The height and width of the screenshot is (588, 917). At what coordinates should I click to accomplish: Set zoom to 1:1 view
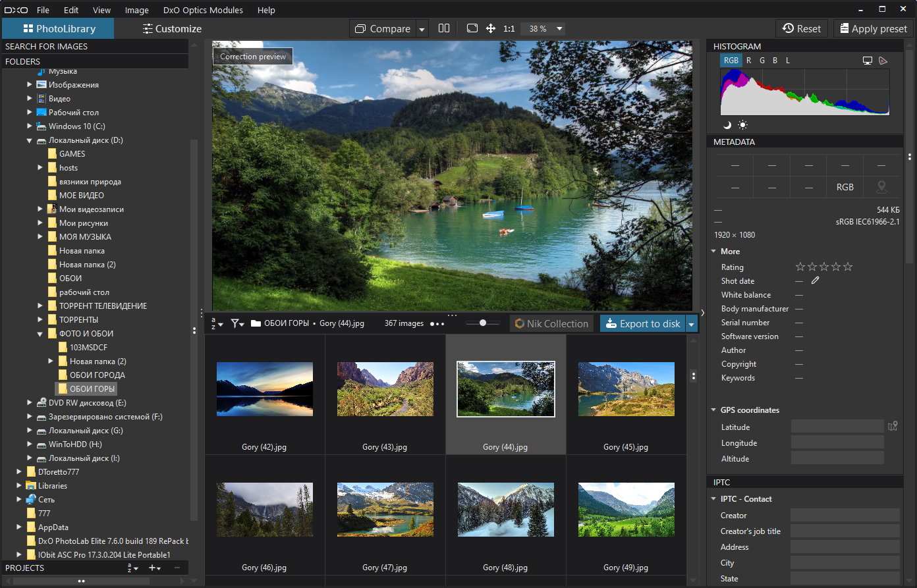(509, 29)
